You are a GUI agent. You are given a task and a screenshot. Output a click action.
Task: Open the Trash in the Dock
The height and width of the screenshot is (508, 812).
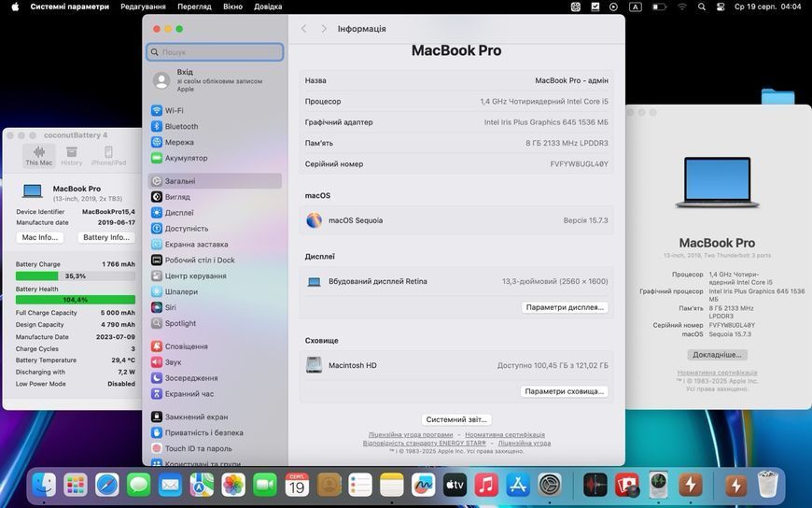click(x=767, y=486)
